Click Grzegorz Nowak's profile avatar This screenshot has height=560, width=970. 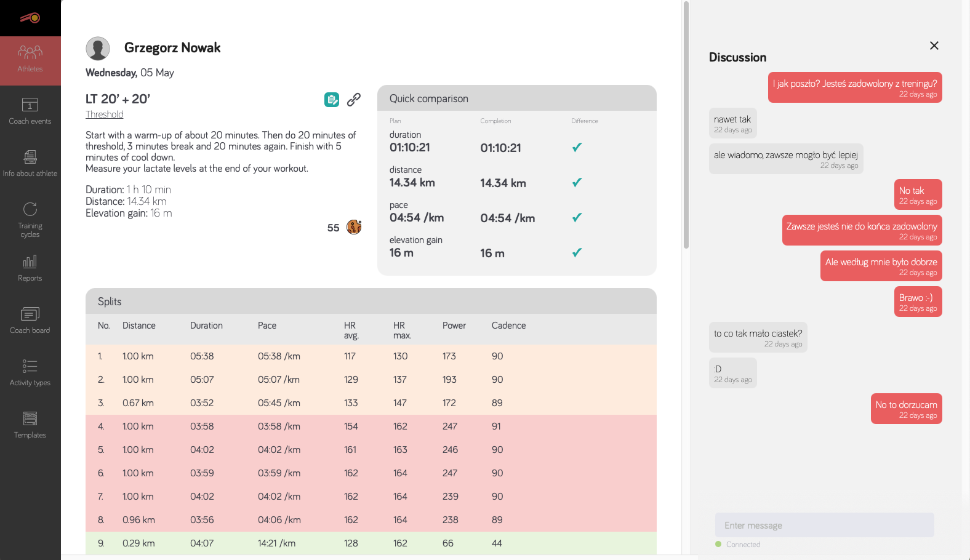pyautogui.click(x=98, y=48)
